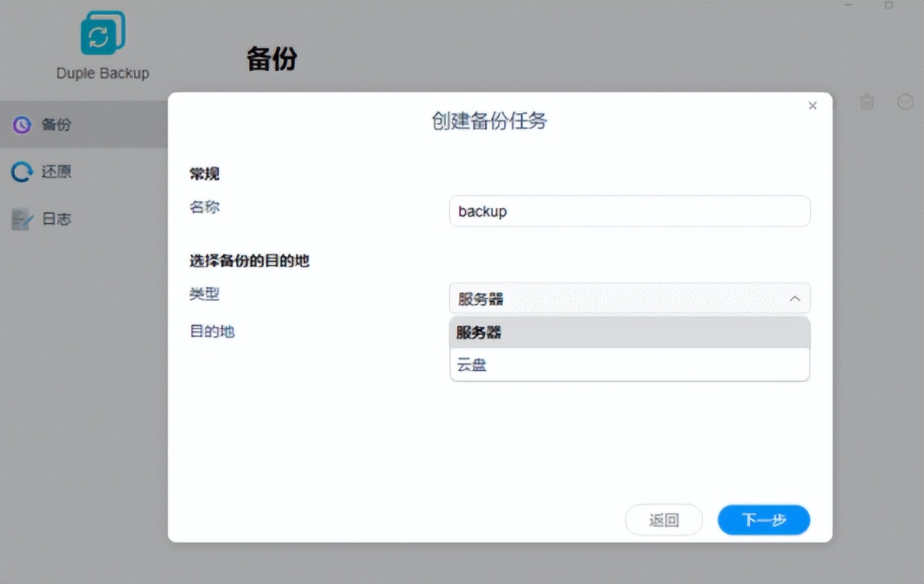The width and height of the screenshot is (924, 584).
Task: Click the 类型 combo box showing 服务器
Action: [630, 298]
